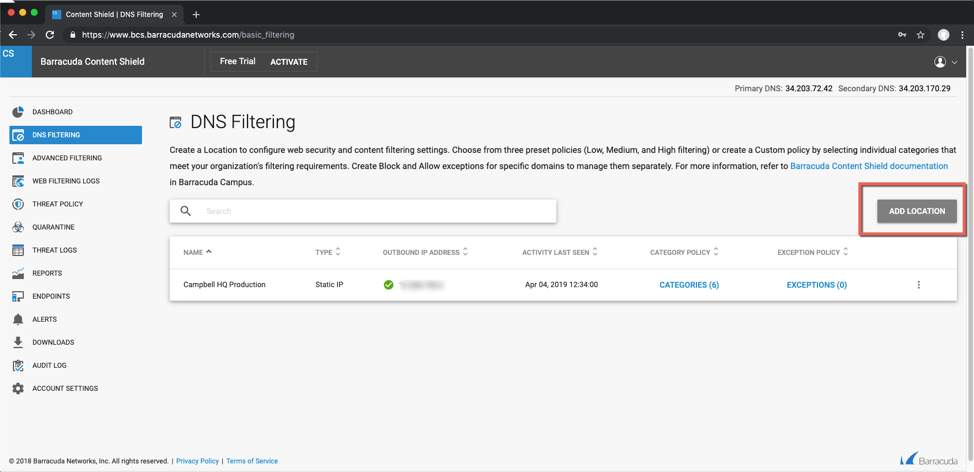Open Advanced Filtering from sidebar
The width and height of the screenshot is (974, 472).
tap(66, 158)
